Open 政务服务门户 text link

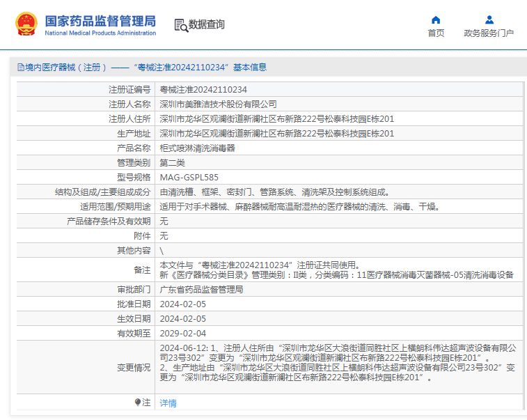489,33
